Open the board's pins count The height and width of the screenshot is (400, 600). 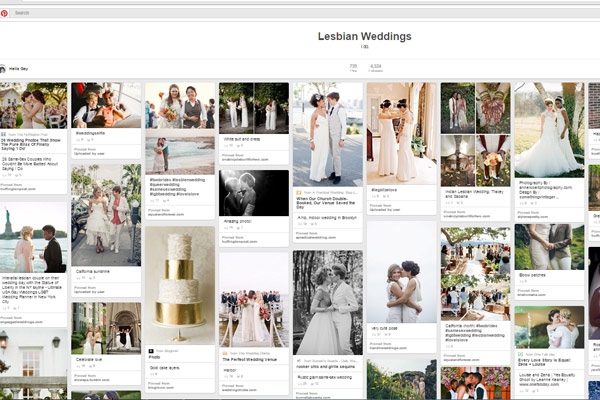tap(353, 68)
